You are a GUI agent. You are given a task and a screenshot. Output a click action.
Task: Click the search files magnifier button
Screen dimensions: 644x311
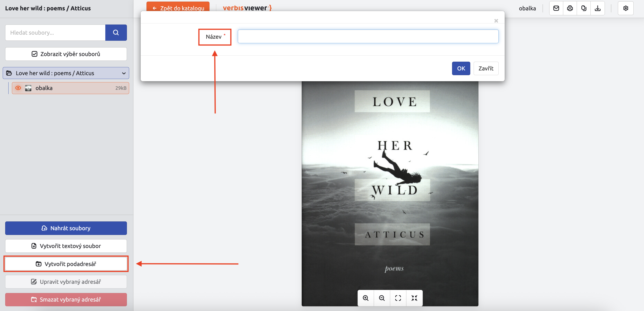[x=116, y=32]
